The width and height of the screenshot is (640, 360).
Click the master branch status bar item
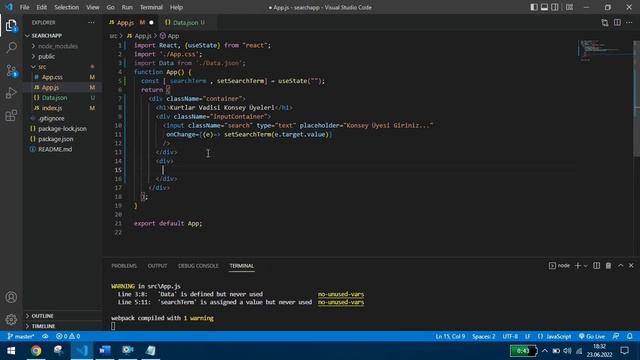point(21,336)
